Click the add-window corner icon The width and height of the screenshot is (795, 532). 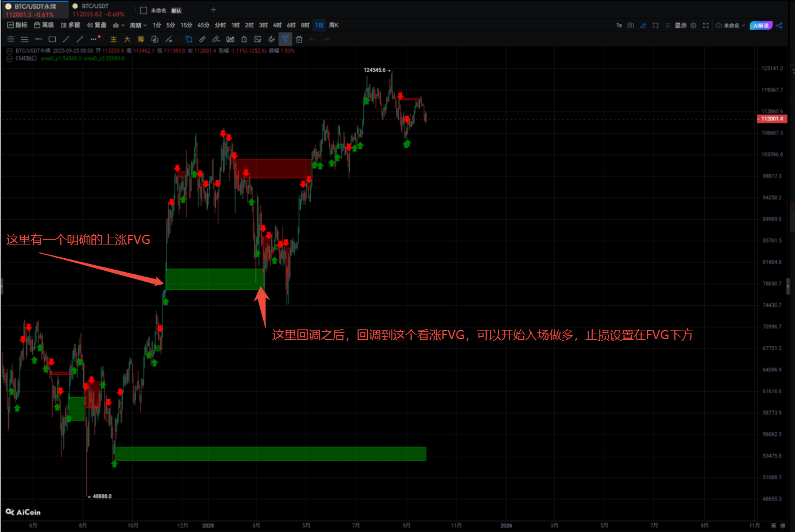[655, 25]
